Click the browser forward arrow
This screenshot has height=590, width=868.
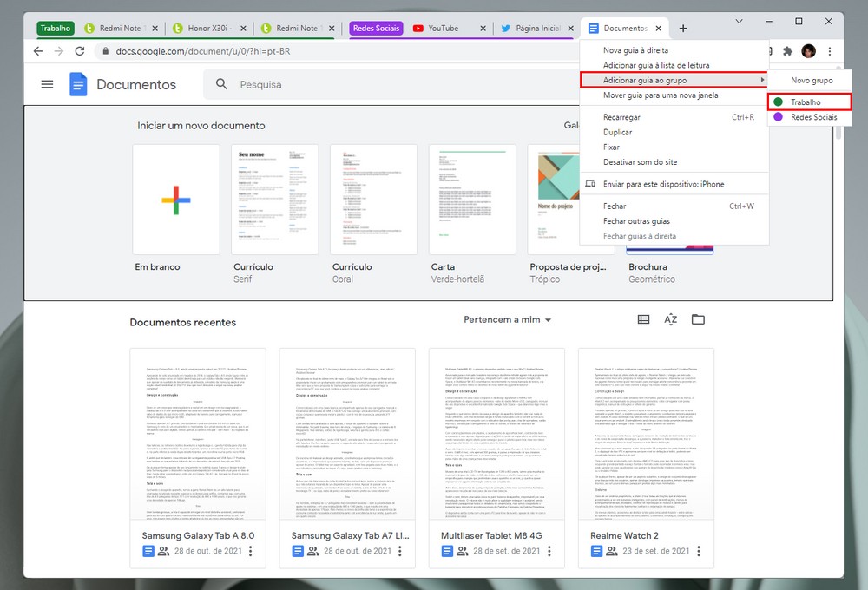(x=59, y=51)
